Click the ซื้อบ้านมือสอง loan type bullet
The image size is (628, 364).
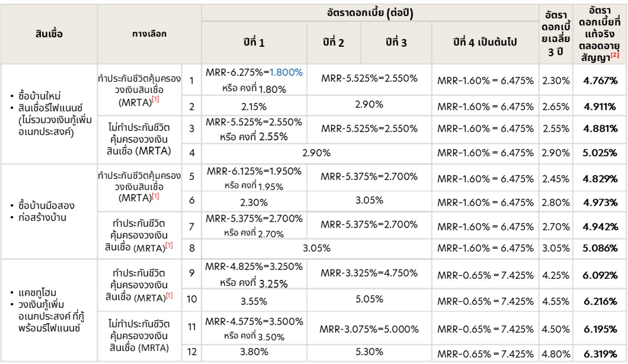click(x=44, y=205)
